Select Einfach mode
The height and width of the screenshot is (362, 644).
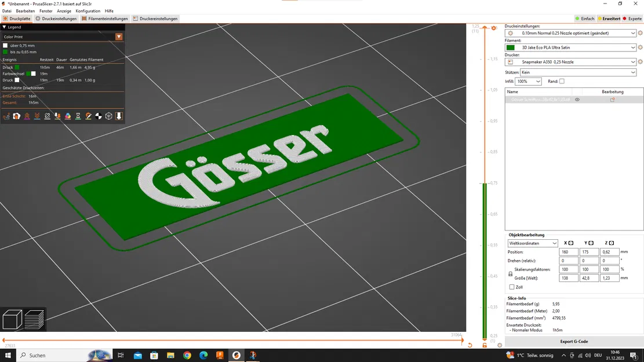(x=585, y=19)
